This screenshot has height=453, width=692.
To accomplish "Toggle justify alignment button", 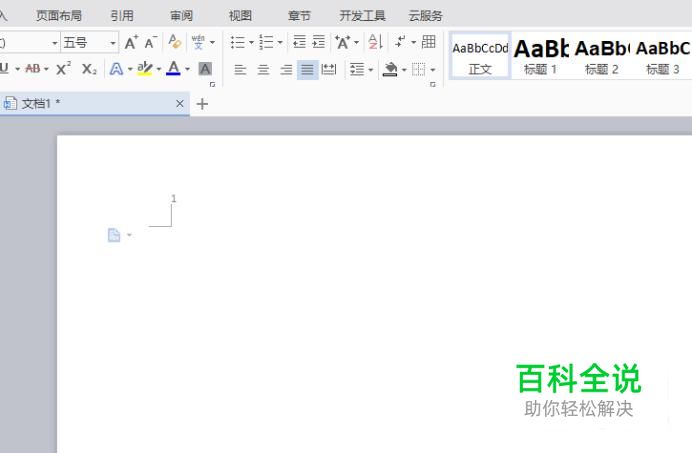I will pyautogui.click(x=308, y=69).
